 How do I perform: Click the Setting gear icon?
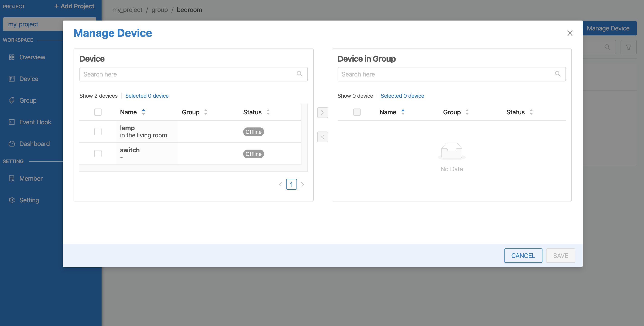tap(12, 200)
